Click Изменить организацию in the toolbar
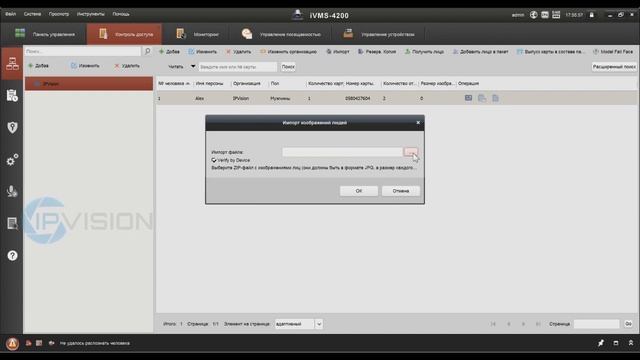This screenshot has width=640, height=360. tap(288, 52)
